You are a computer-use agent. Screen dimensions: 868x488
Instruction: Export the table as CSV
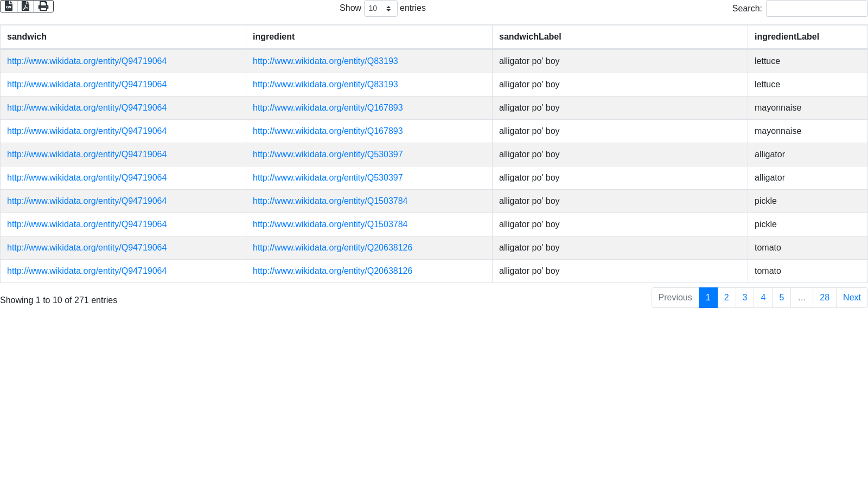point(9,7)
